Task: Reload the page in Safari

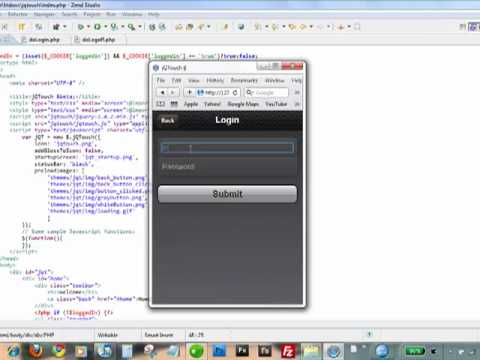Action: click(x=235, y=92)
